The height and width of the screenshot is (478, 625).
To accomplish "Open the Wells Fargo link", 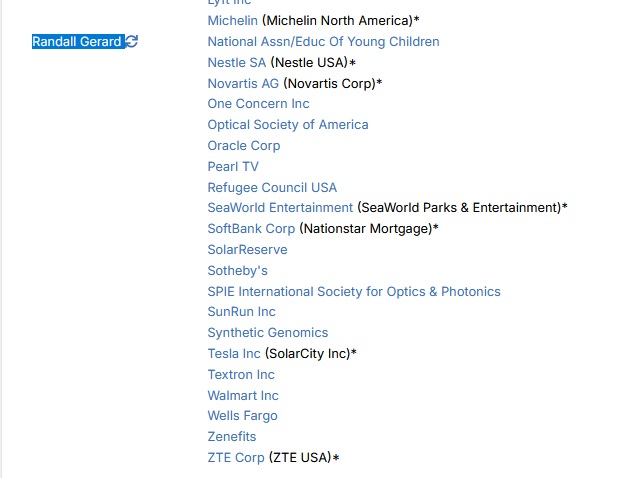I will pyautogui.click(x=242, y=416).
